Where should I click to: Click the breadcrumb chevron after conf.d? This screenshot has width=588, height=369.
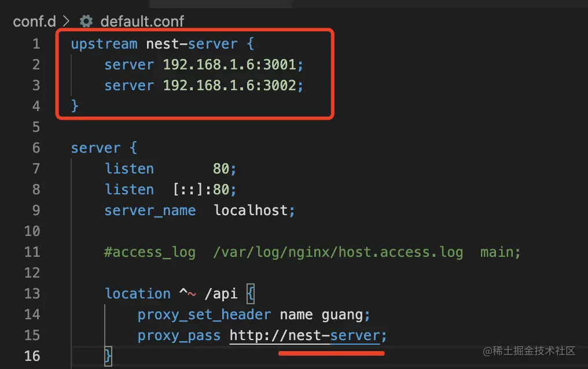pyautogui.click(x=67, y=21)
